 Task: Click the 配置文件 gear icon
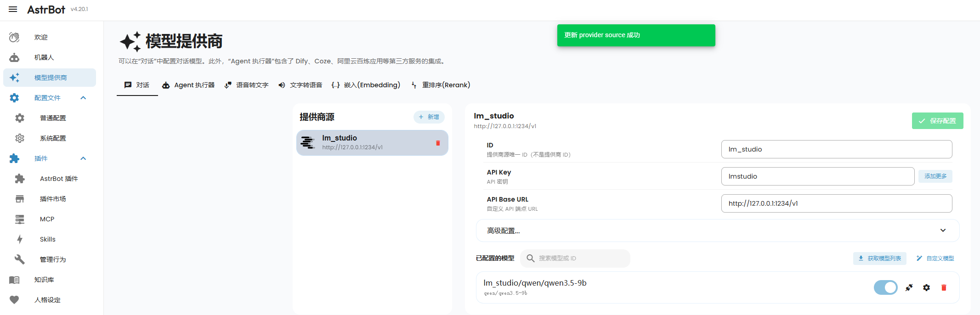coord(14,98)
